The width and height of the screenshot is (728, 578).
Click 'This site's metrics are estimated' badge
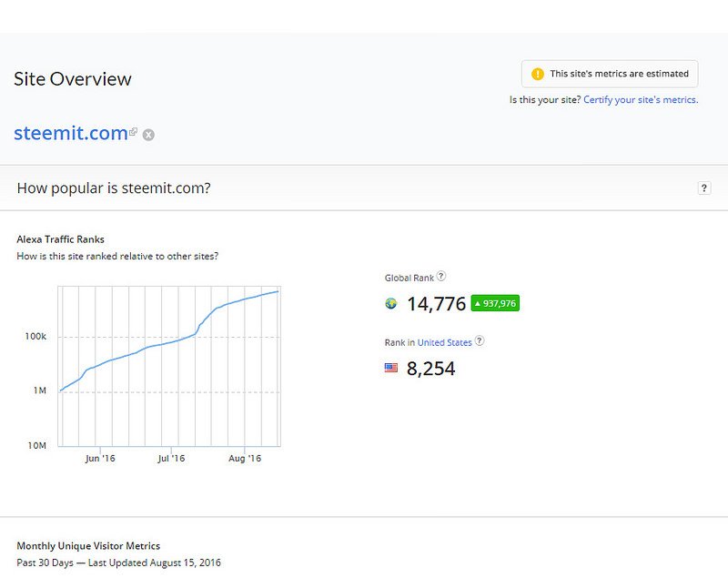[x=610, y=74]
